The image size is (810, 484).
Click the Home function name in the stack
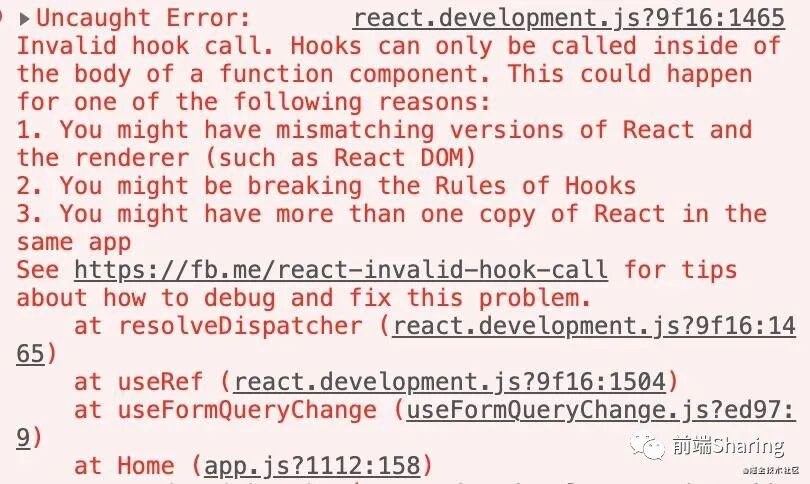pos(146,466)
